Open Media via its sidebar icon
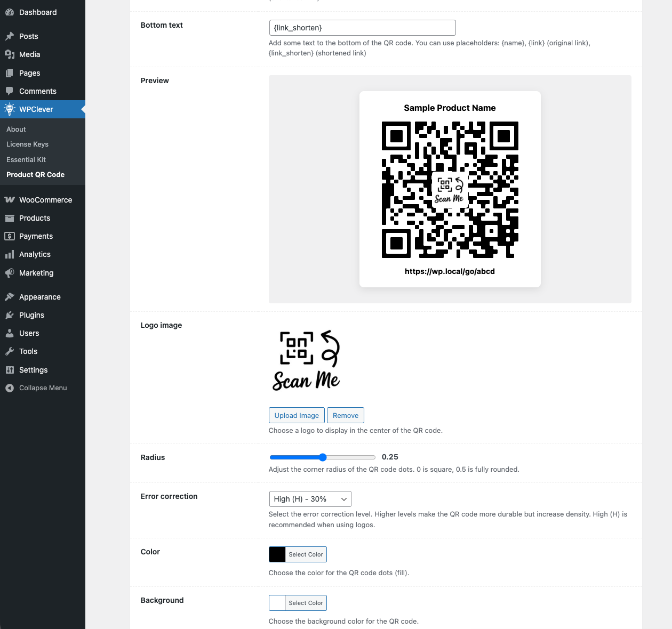The width and height of the screenshot is (672, 629). pos(10,54)
